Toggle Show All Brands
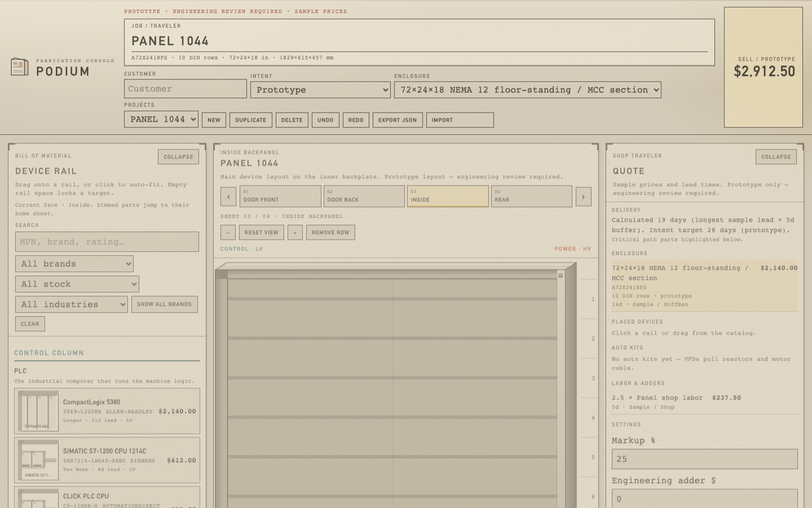Screen dimensions: 812x508 pos(164,304)
